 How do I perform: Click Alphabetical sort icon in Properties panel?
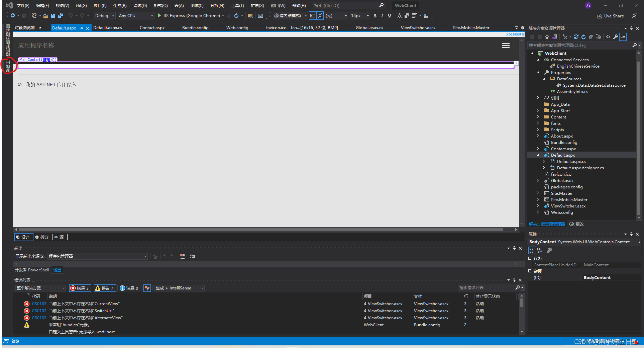(x=540, y=250)
